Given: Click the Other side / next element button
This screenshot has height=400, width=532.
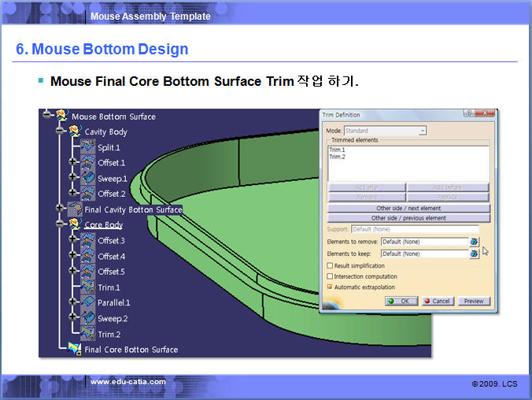Looking at the screenshot, I should click(408, 208).
